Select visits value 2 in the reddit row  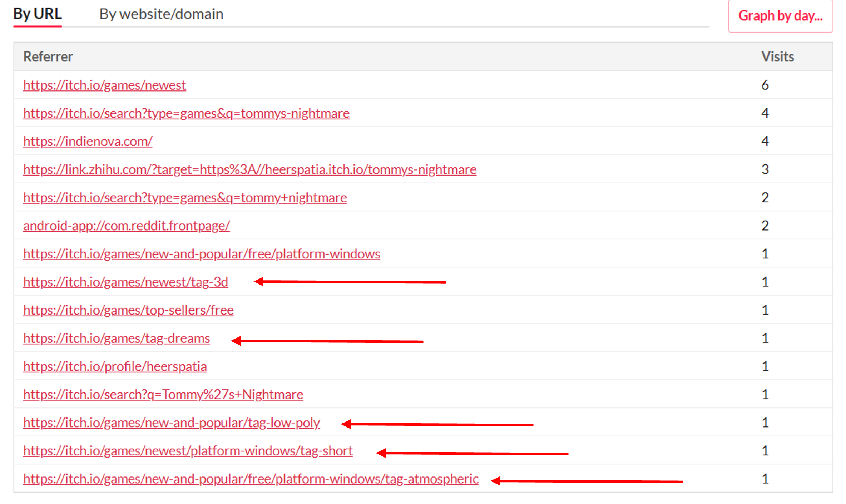[765, 226]
